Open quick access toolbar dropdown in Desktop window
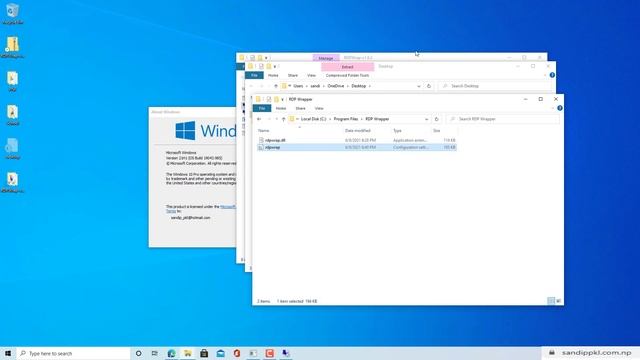 (275, 67)
